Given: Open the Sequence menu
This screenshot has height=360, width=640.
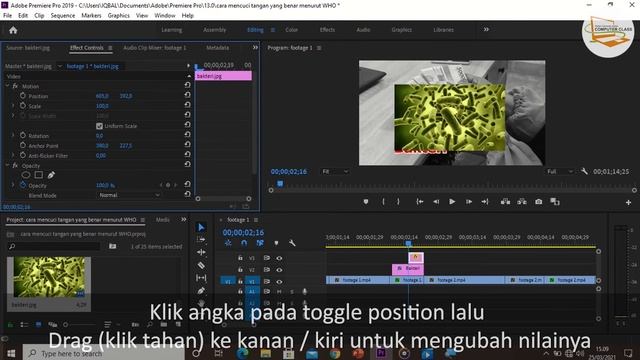Looking at the screenshot, I should [62, 16].
